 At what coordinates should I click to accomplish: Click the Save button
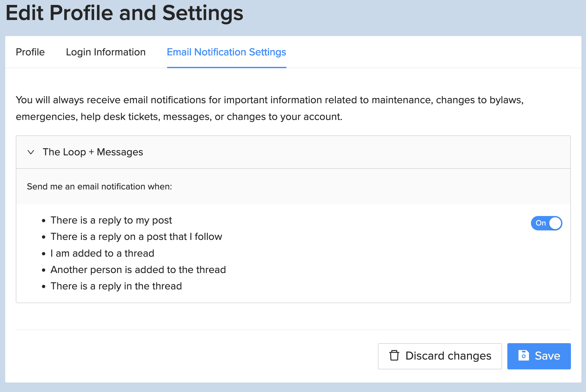[539, 356]
